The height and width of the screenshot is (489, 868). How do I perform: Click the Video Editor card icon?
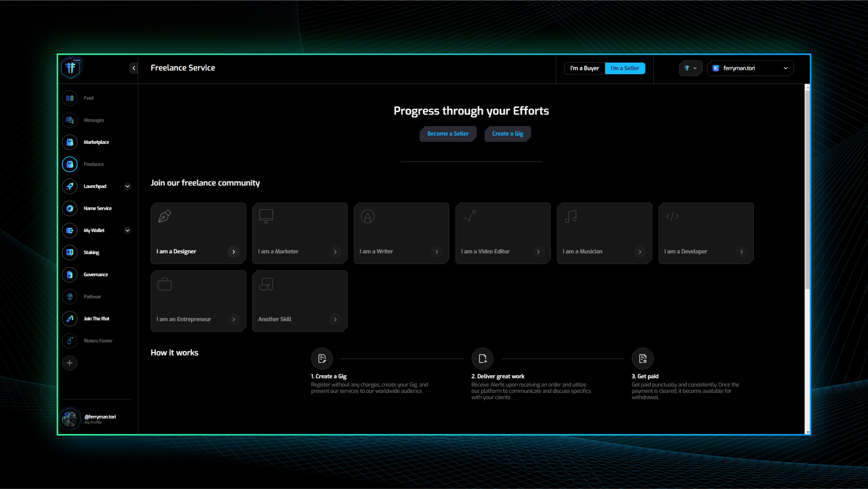[x=469, y=216]
